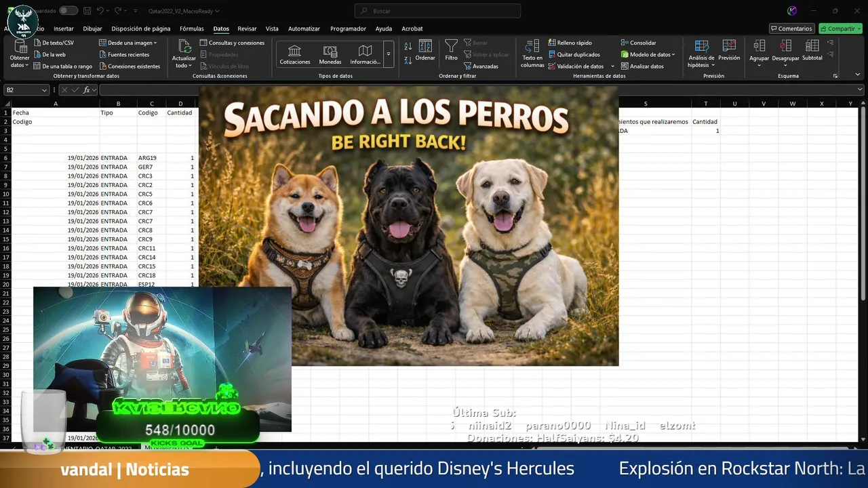Toggle the Filtro funnel button

[x=451, y=51]
